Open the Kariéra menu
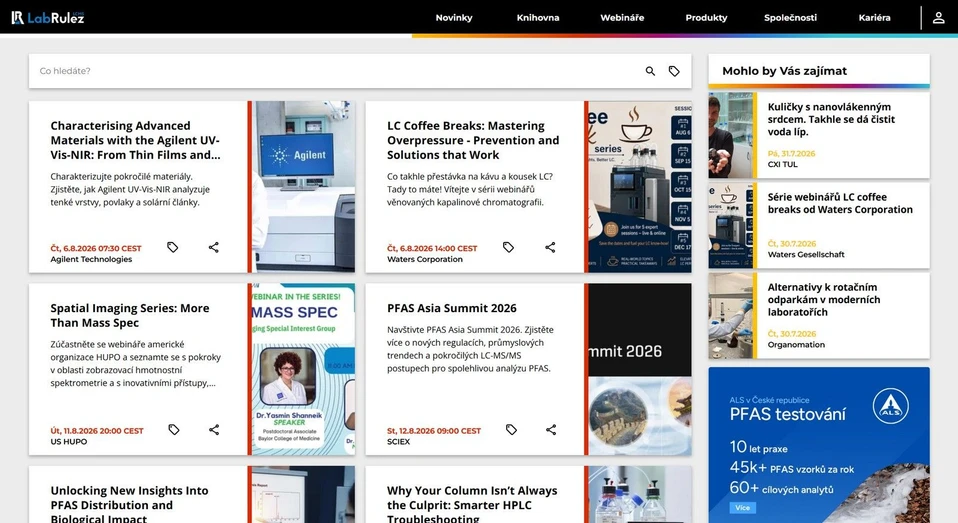958x523 pixels. coord(874,18)
